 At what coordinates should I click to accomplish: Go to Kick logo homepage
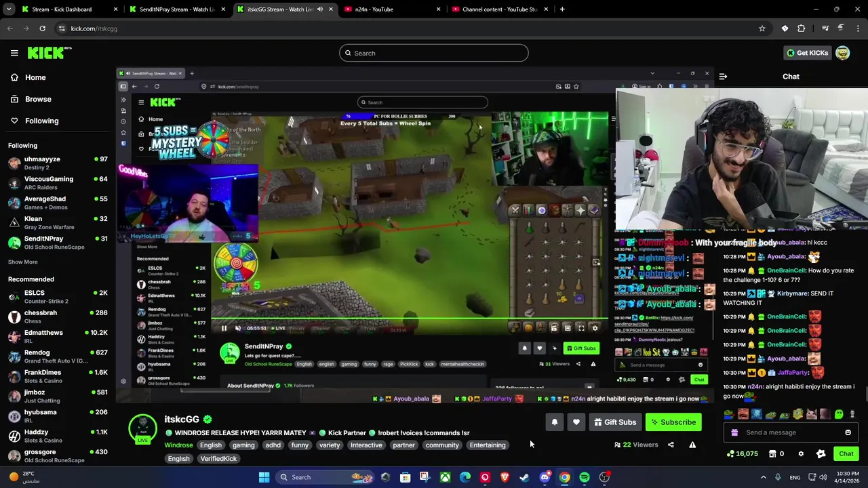click(x=50, y=53)
